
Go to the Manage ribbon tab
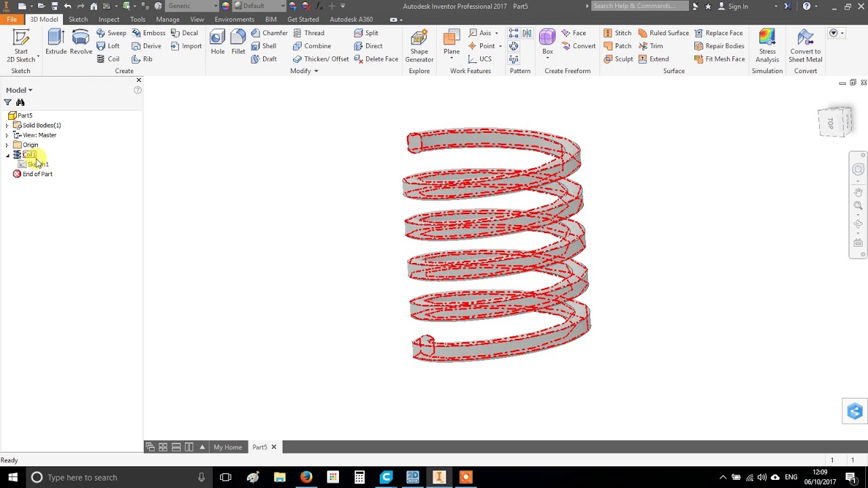(x=167, y=20)
